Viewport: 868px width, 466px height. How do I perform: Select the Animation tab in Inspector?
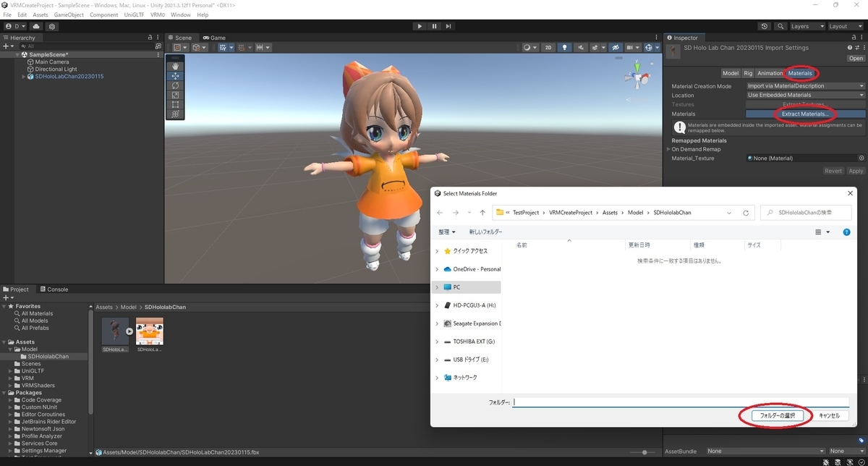tap(770, 73)
